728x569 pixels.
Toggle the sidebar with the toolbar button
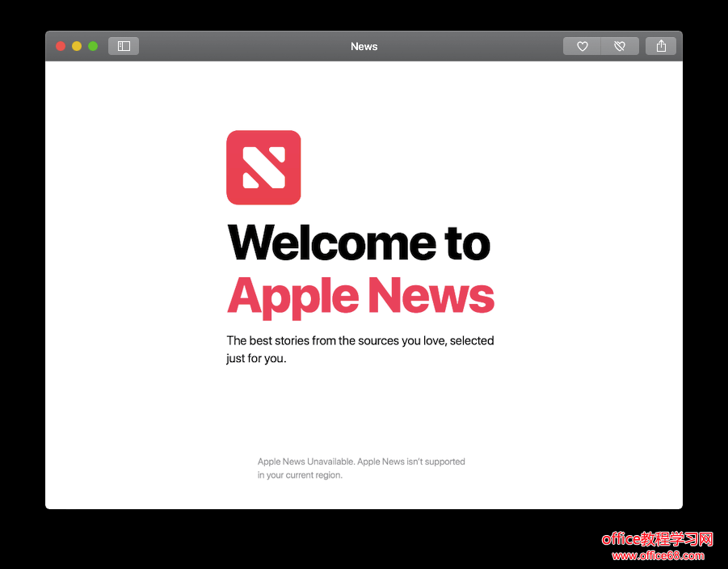(124, 46)
